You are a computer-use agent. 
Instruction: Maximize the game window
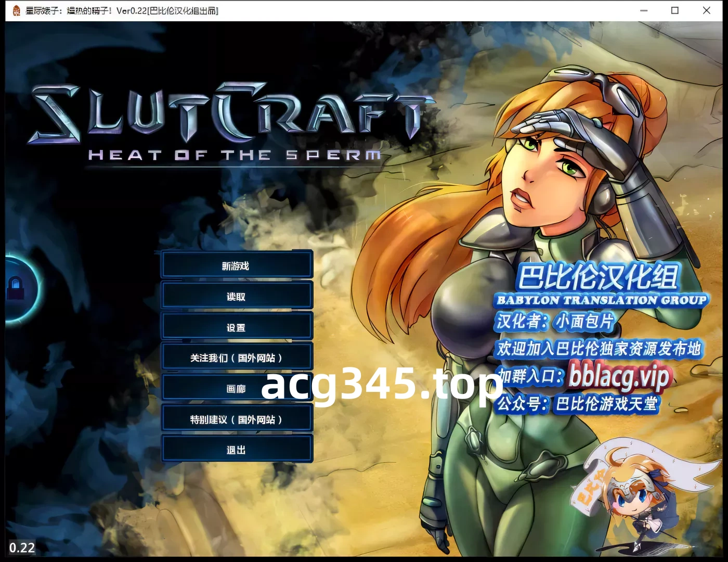pos(675,10)
